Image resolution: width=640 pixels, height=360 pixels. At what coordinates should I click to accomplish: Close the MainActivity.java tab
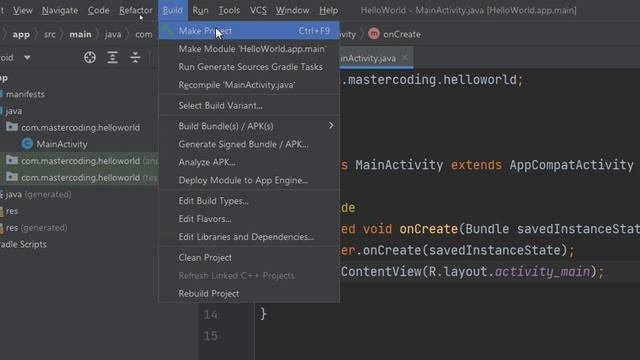click(404, 58)
